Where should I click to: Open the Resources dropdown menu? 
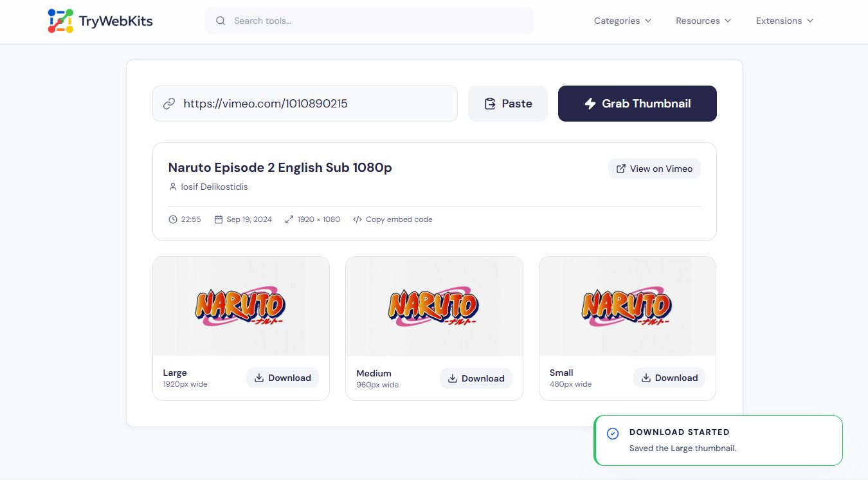703,21
